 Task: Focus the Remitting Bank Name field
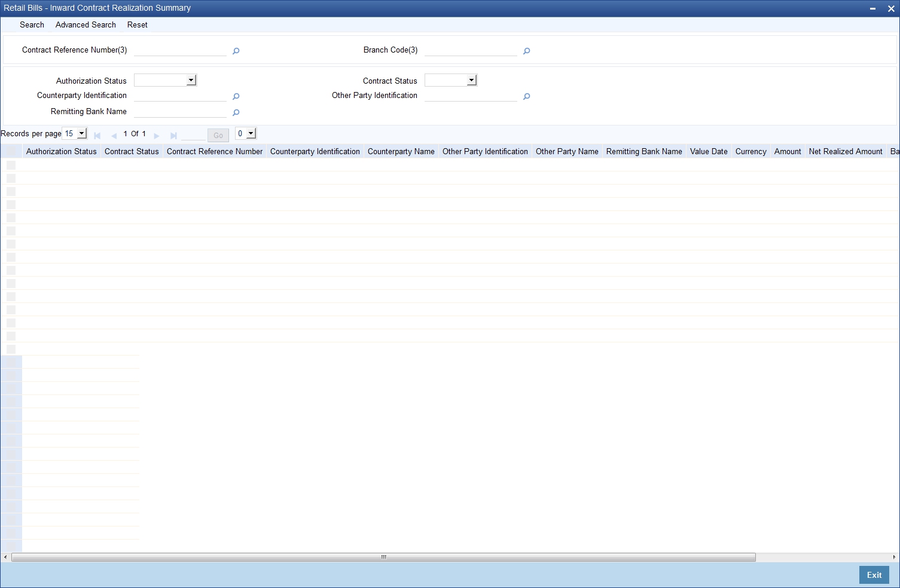click(180, 112)
